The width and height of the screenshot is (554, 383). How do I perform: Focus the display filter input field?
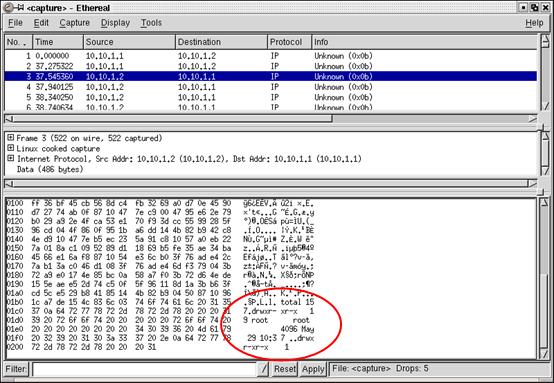point(145,369)
